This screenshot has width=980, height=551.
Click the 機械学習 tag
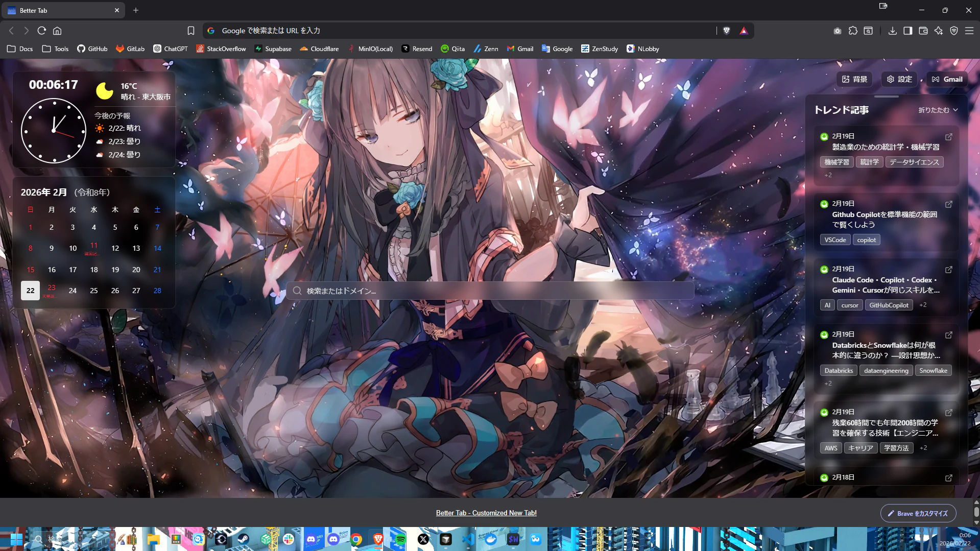coord(836,162)
